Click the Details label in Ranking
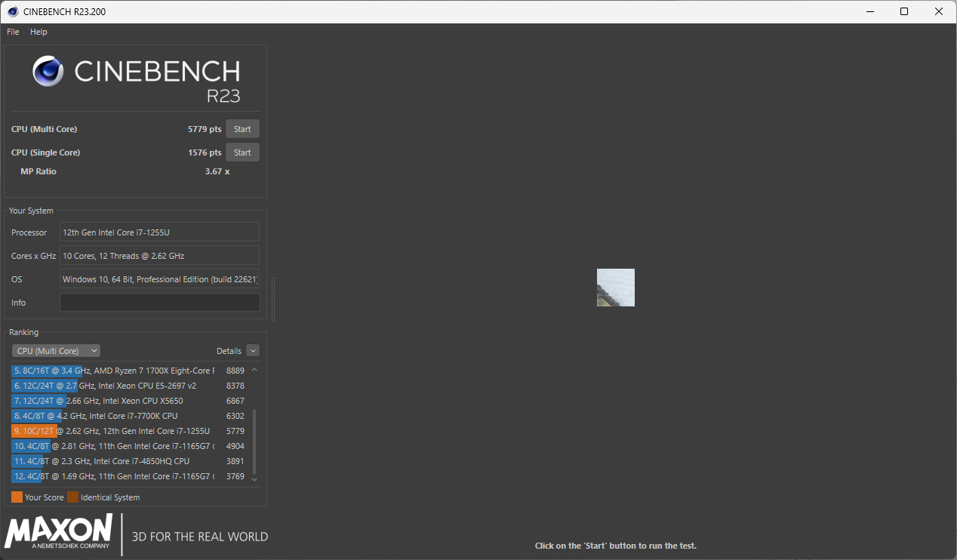This screenshot has width=957, height=560. point(229,351)
